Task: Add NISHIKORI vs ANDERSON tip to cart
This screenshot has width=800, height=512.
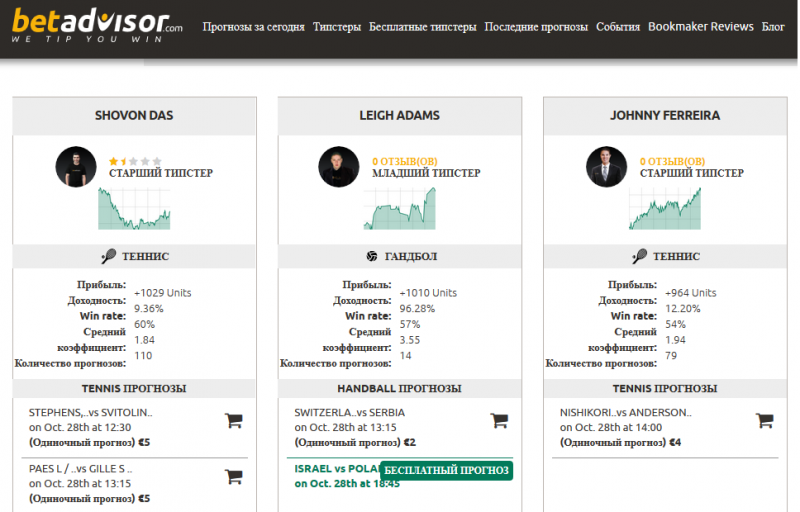Action: [x=764, y=421]
